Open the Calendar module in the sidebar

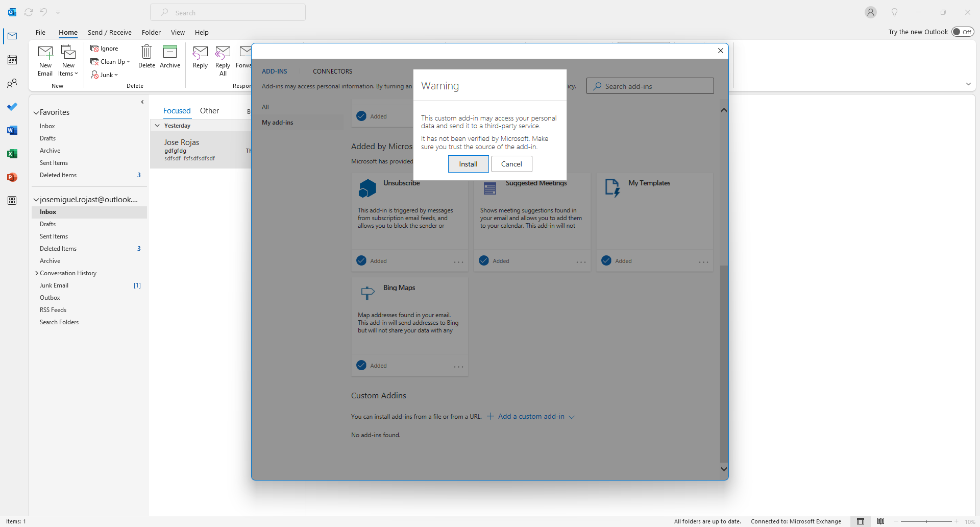[12, 60]
